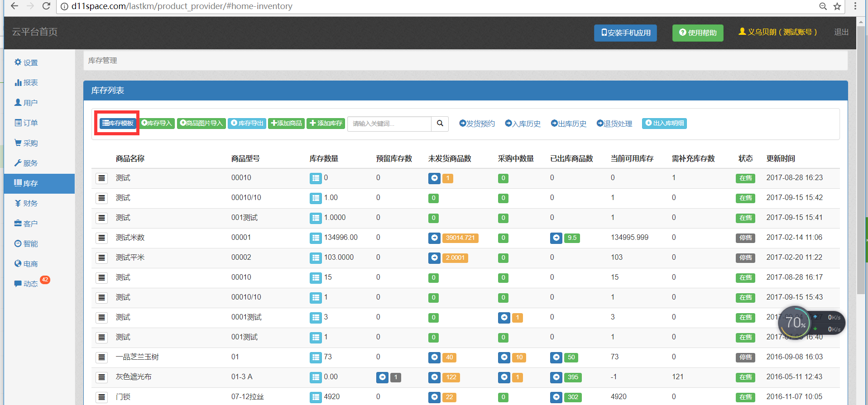Click 商品图片导入 button
This screenshot has width=868, height=405.
tap(201, 123)
